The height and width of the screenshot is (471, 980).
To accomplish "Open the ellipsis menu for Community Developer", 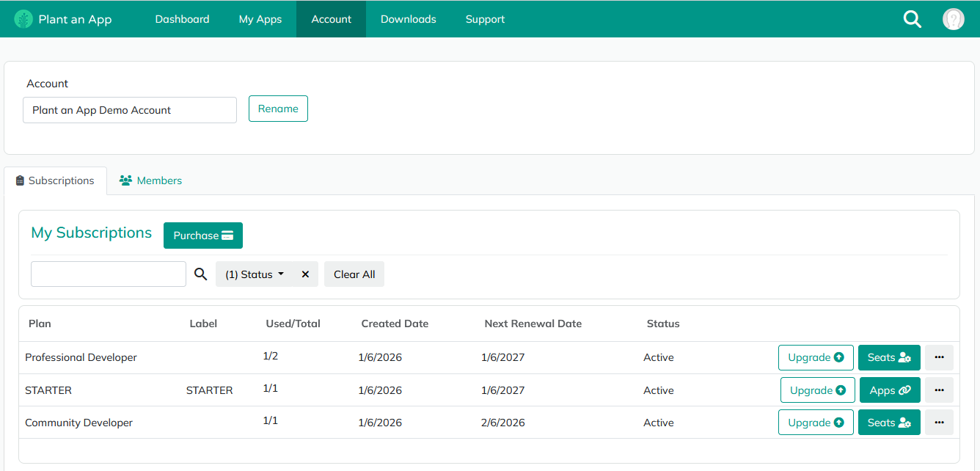I will pos(939,422).
